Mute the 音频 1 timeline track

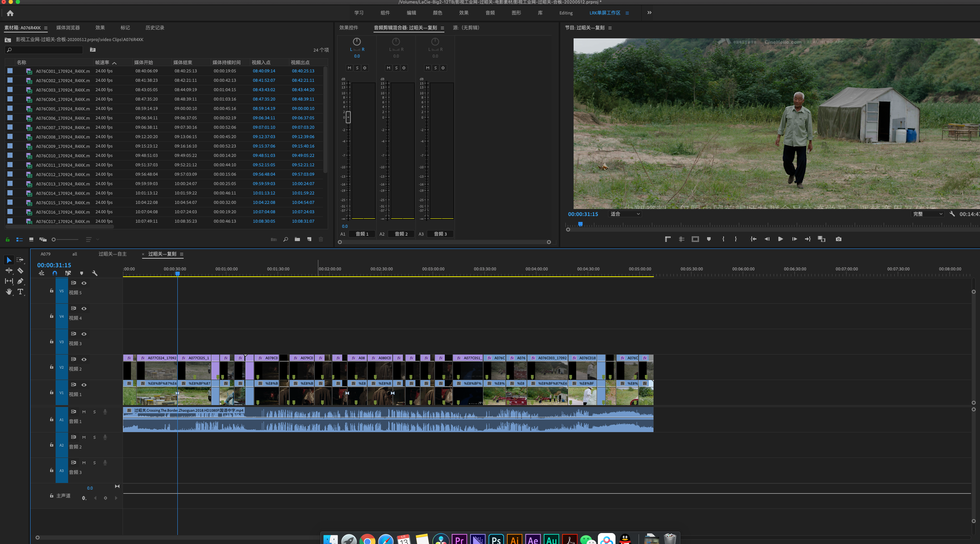[84, 412]
